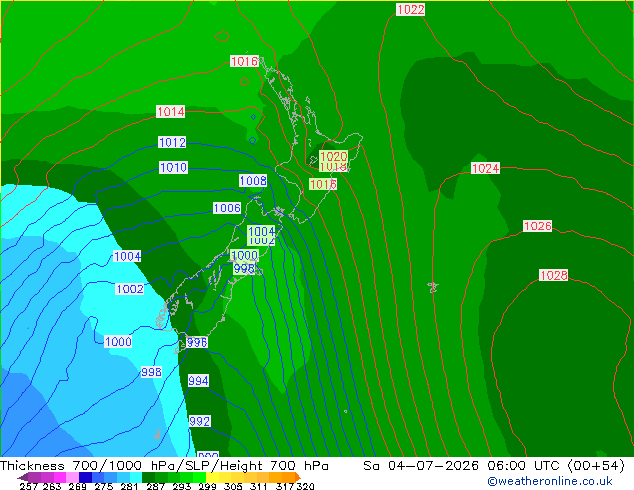
Task: Open the weatheronline.co.uk link
Action: tap(550, 481)
